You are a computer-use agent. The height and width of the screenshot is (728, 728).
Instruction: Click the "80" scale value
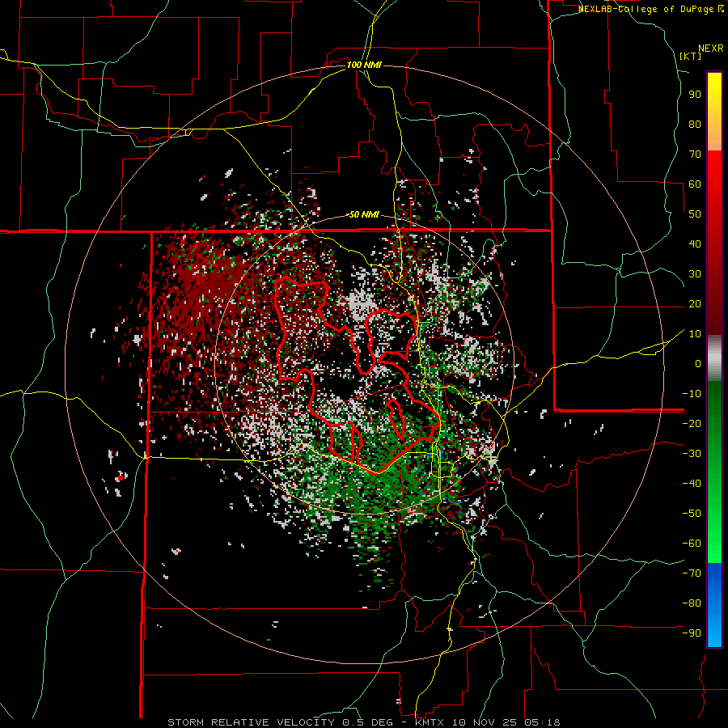[x=695, y=124]
